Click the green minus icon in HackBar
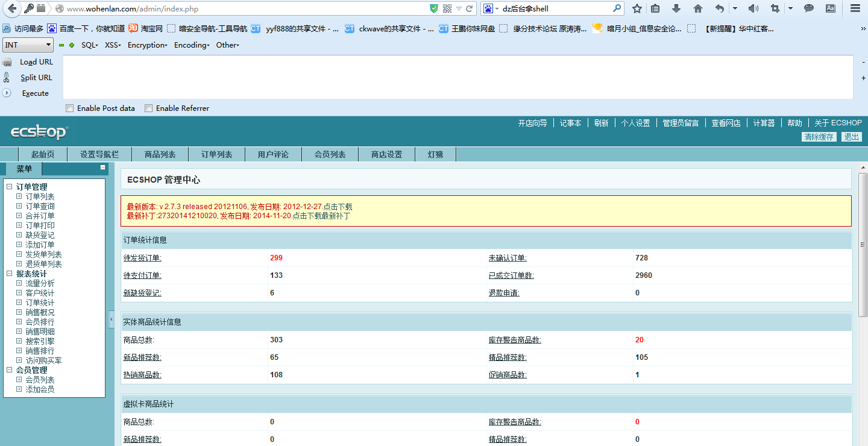Viewport: 868px width, 446px height. pyautogui.click(x=61, y=45)
